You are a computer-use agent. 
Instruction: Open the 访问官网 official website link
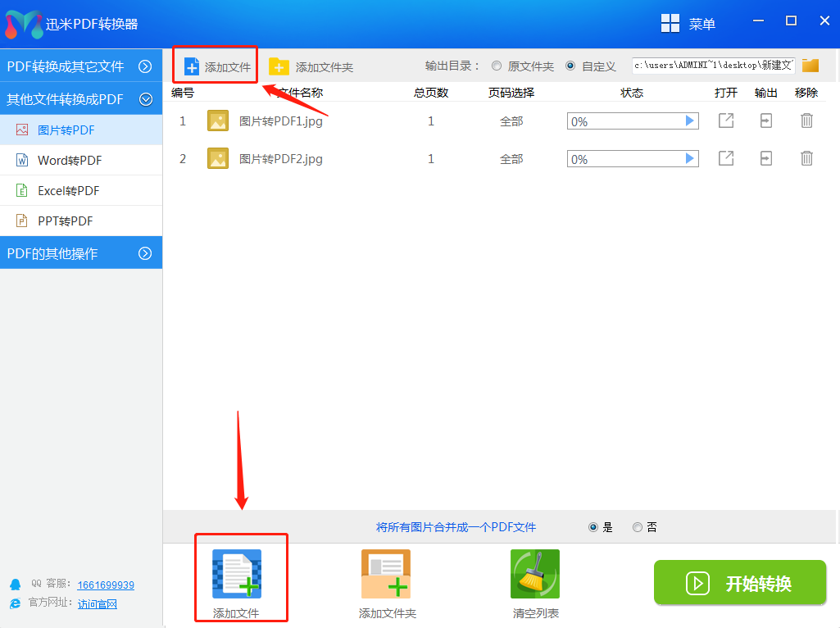[x=98, y=604]
